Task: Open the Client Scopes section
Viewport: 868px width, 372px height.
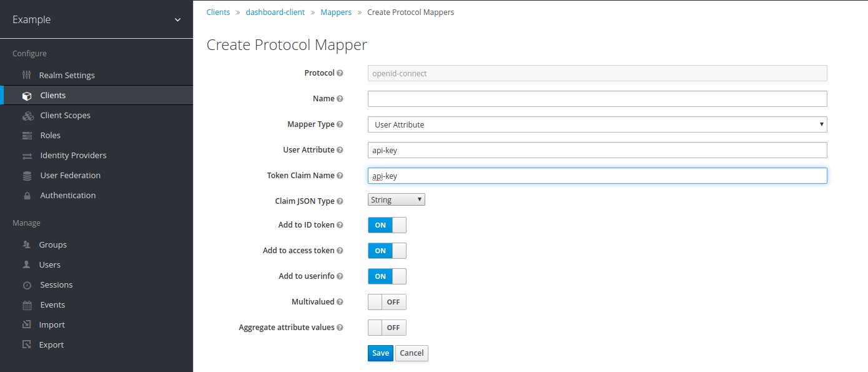Action: click(65, 115)
